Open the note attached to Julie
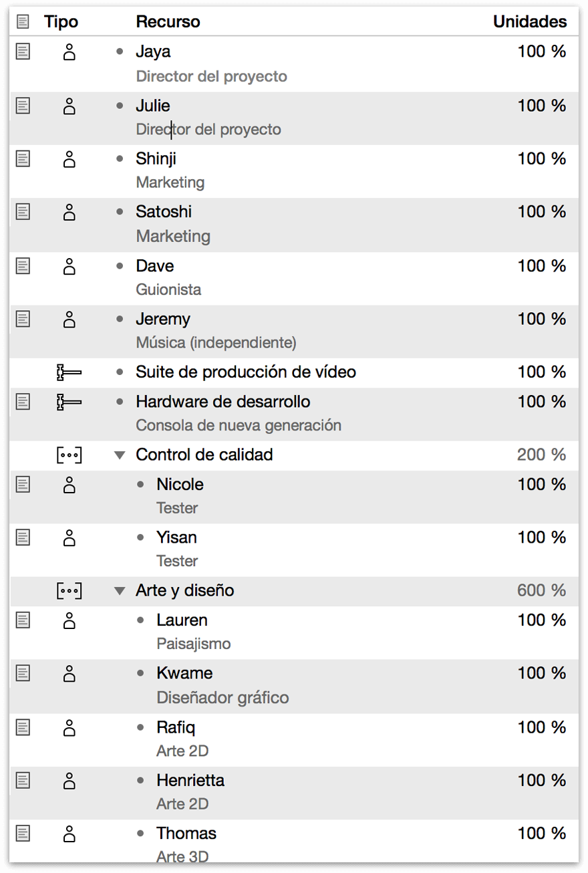The width and height of the screenshot is (588, 873). click(x=21, y=106)
